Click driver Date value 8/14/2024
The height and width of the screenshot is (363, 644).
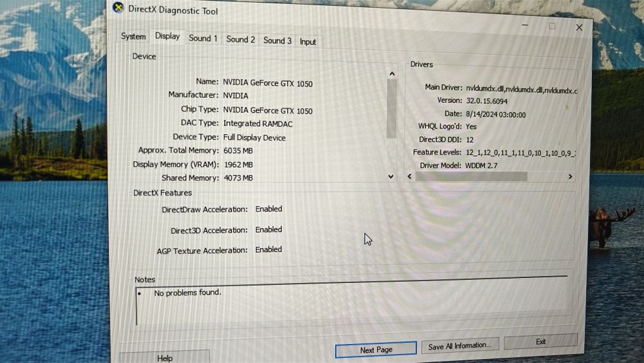coord(496,115)
